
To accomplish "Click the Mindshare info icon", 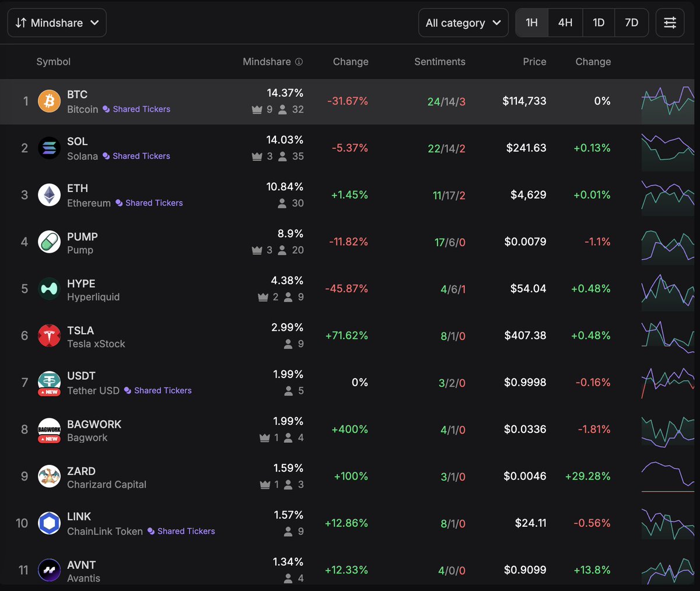I will tap(299, 62).
